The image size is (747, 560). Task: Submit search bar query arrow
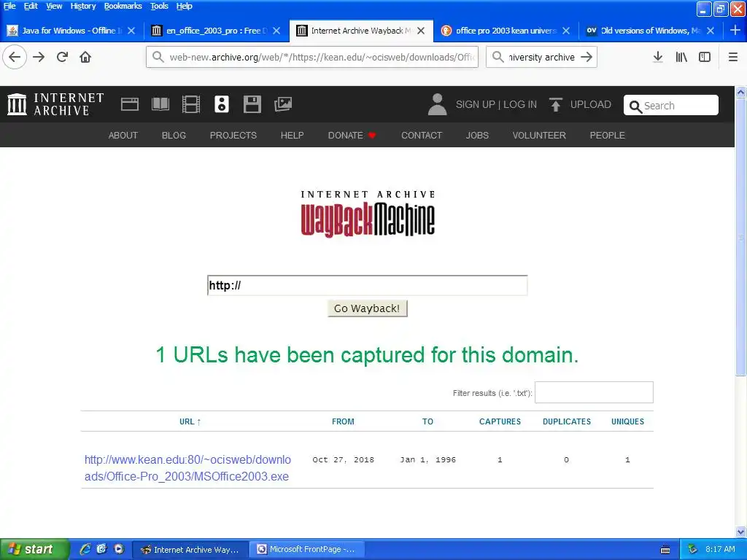[587, 57]
